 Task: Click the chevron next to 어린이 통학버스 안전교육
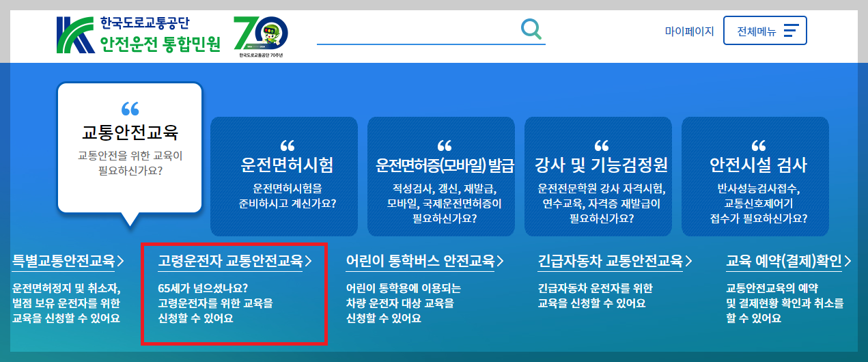point(500,260)
